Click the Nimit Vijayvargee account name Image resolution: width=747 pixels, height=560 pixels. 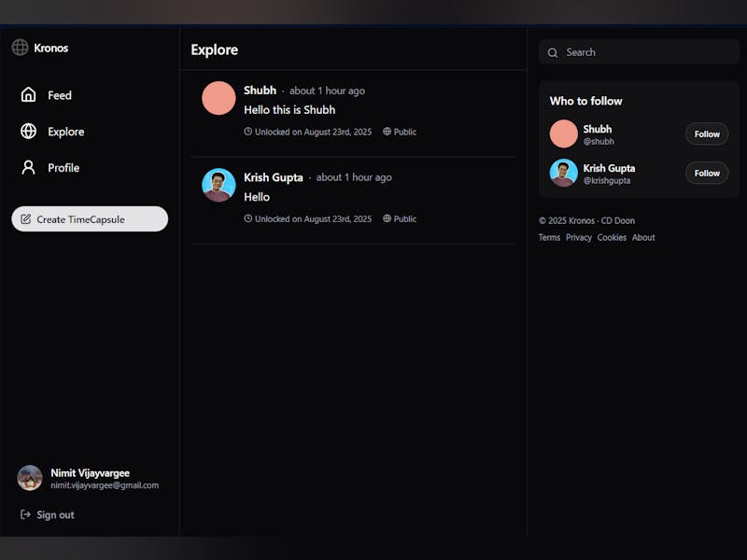pyautogui.click(x=90, y=473)
